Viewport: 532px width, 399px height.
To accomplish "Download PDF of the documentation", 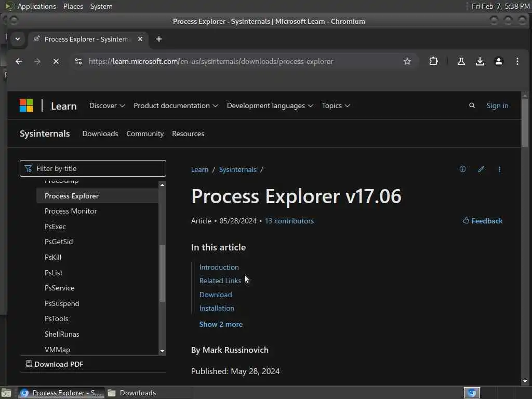I will coord(55,364).
